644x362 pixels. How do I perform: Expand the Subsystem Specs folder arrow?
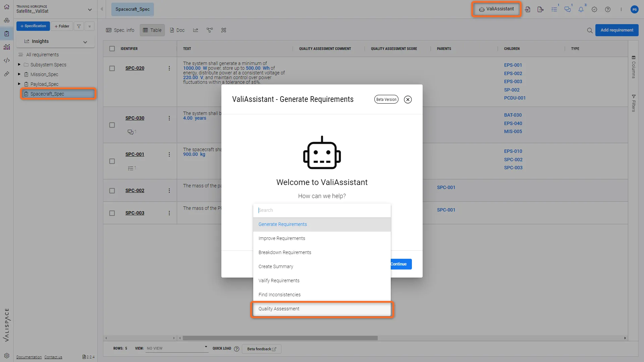19,64
